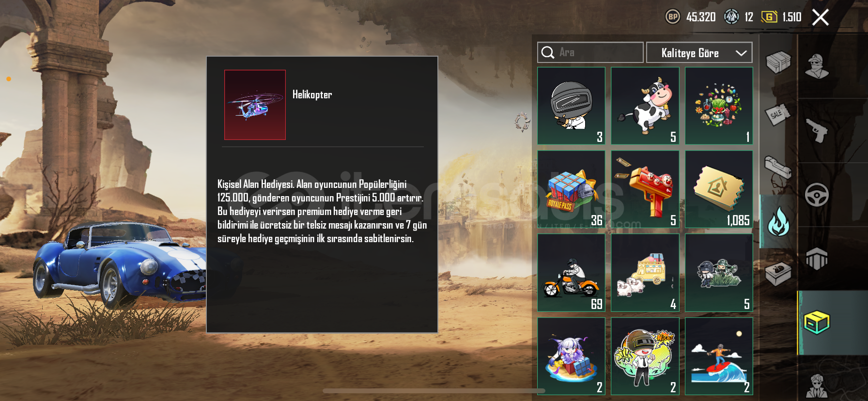Select the cow mascot inventory item
This screenshot has height=401, width=868.
click(x=645, y=106)
